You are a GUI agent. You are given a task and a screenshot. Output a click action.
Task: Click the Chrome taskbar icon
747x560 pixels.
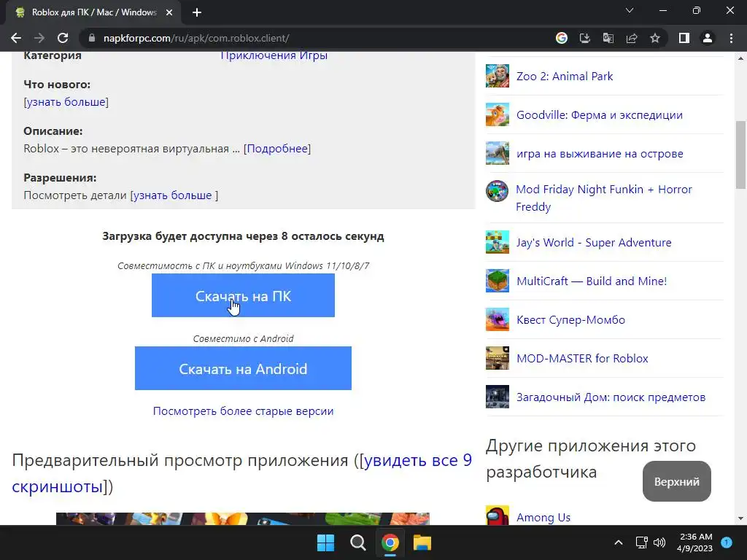click(390, 542)
